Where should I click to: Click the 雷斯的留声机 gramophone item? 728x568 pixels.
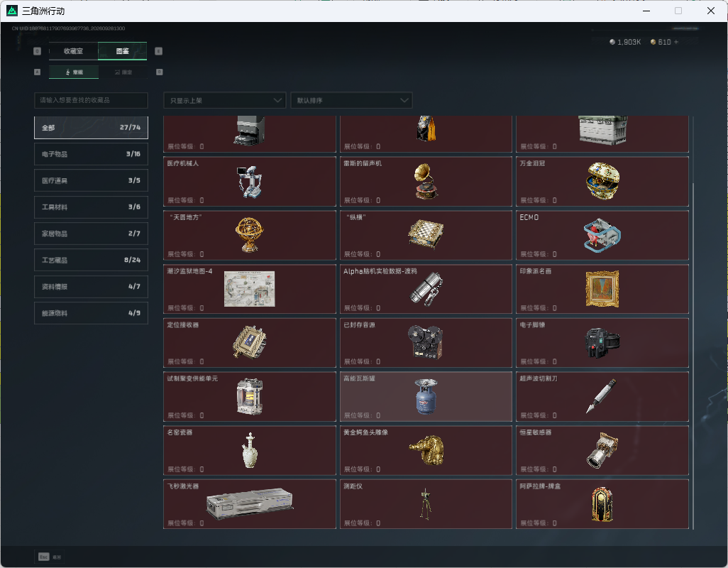click(x=426, y=182)
